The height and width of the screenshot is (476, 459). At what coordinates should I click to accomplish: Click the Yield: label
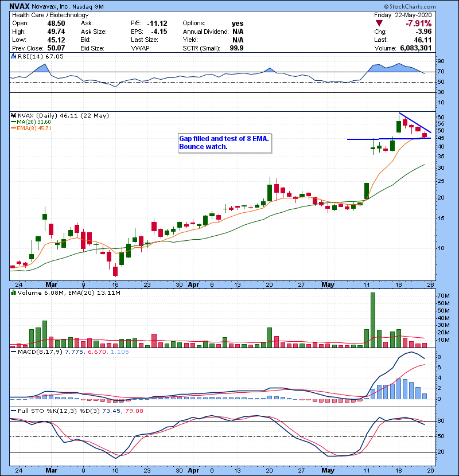coord(190,40)
